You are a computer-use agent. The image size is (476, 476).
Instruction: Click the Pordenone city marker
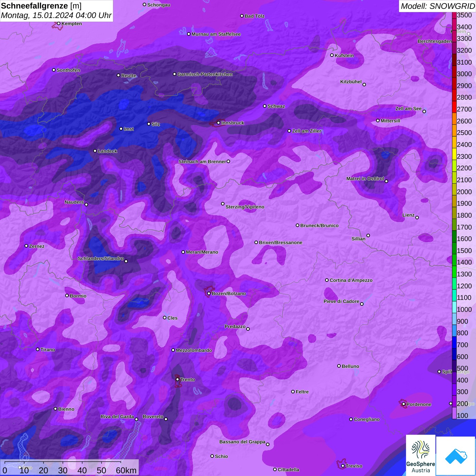[x=404, y=404]
